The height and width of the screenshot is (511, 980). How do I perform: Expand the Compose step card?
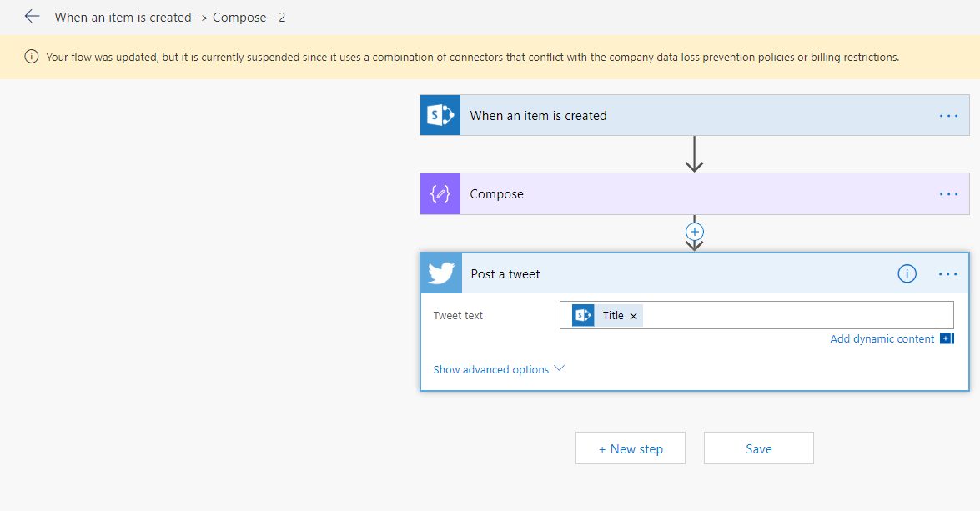[x=695, y=194]
